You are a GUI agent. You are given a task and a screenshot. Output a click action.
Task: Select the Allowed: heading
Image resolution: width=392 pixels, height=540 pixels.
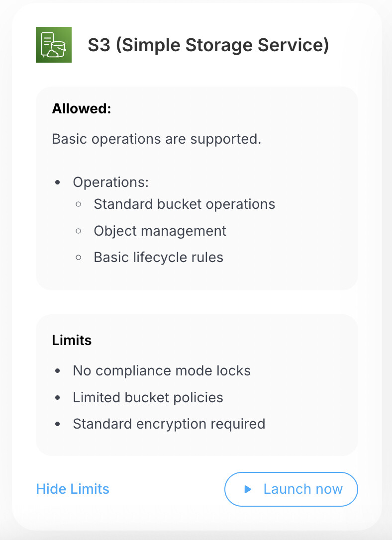[82, 109]
